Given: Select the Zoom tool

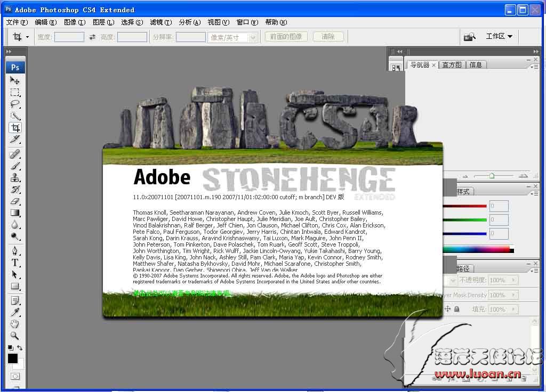Looking at the screenshot, I should coord(14,336).
